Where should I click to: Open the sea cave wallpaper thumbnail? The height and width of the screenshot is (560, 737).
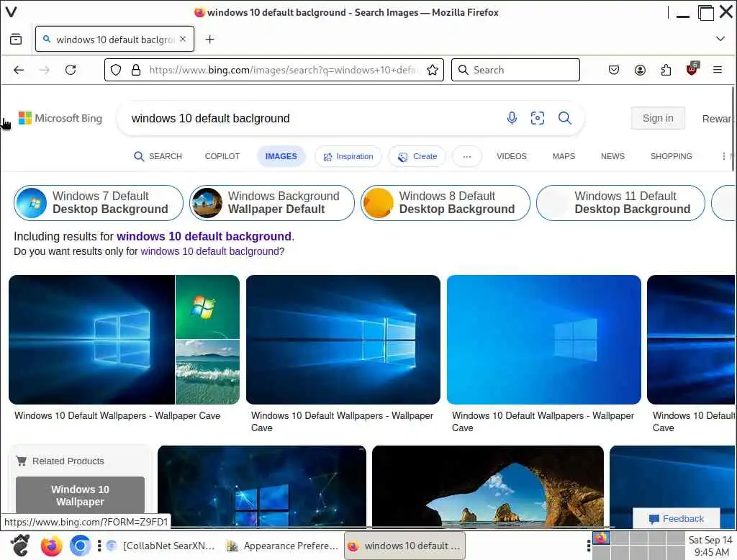pyautogui.click(x=488, y=487)
